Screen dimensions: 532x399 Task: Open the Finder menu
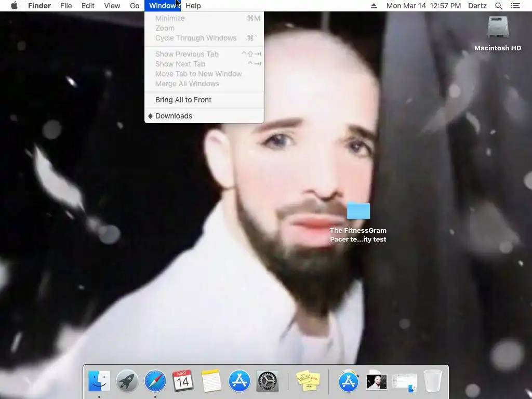[x=39, y=6]
